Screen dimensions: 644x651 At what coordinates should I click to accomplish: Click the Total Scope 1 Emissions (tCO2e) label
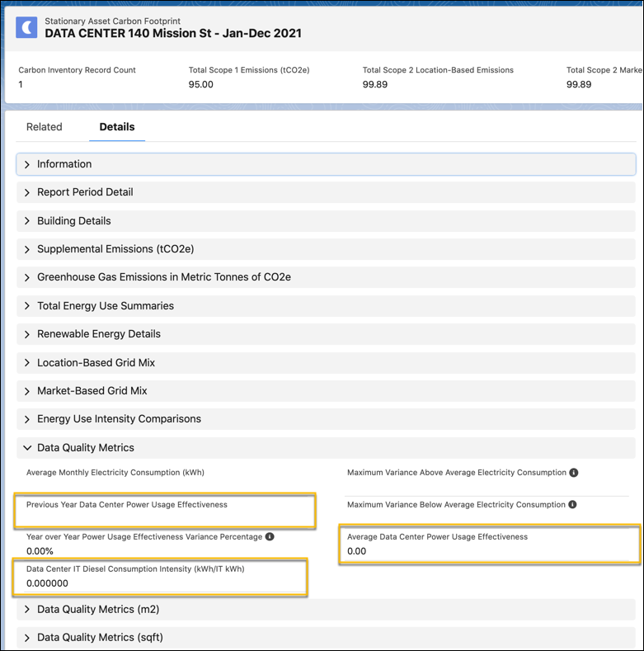coord(249,70)
